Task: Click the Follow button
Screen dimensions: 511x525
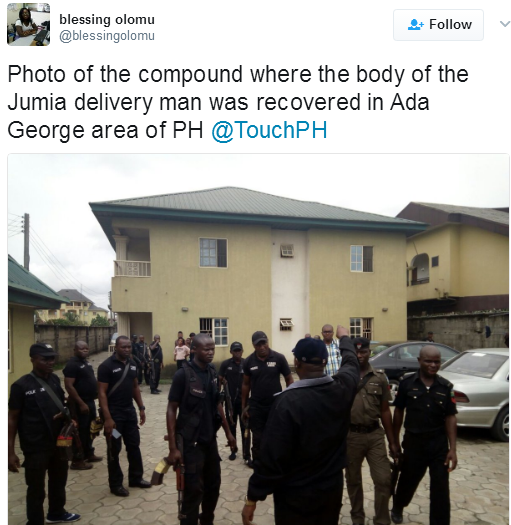Action: pyautogui.click(x=438, y=25)
